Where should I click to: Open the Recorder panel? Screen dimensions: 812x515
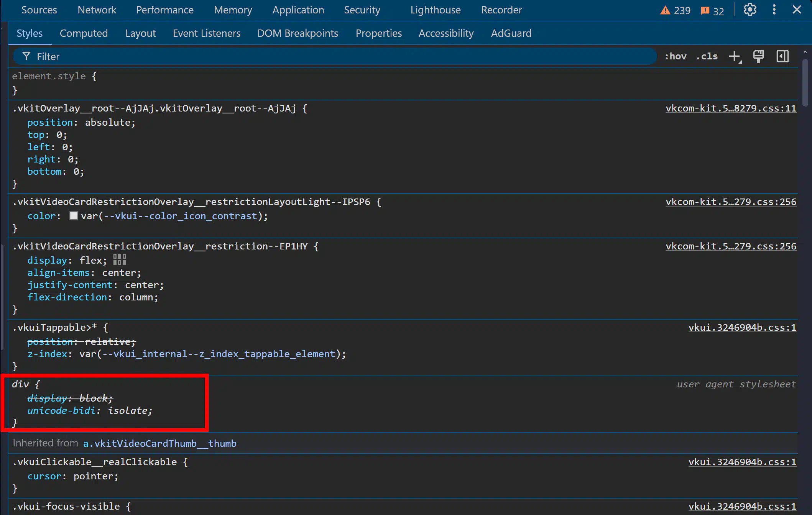[x=501, y=10]
